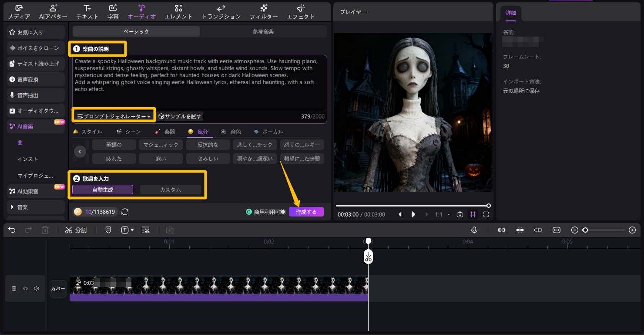The width and height of the screenshot is (644, 335).
Task: Zoom in timeline with plus icon
Action: coord(632,230)
